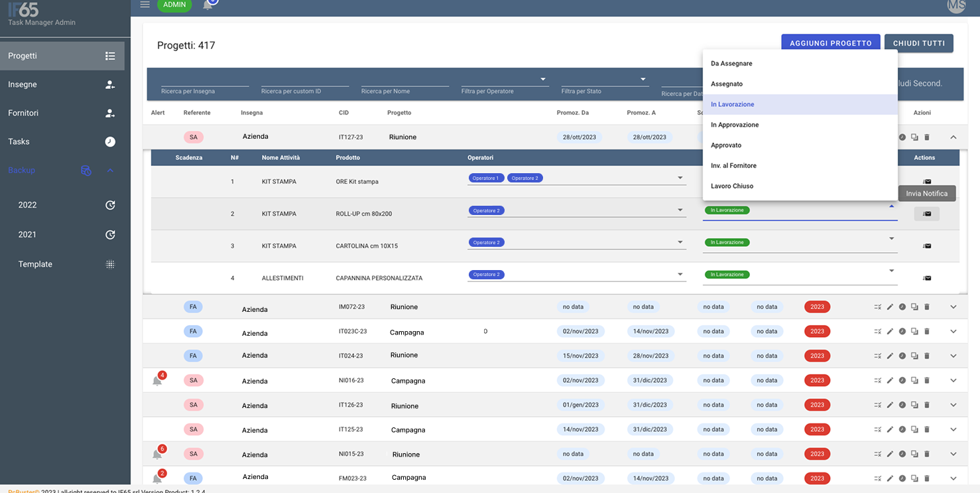Go to Insegne in the sidebar
The height and width of the screenshot is (493, 980).
pos(62,84)
